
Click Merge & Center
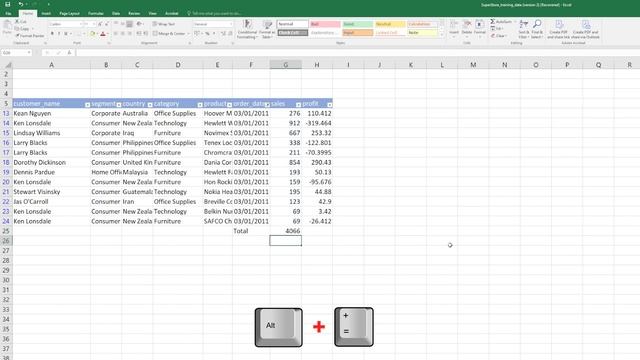pos(169,33)
